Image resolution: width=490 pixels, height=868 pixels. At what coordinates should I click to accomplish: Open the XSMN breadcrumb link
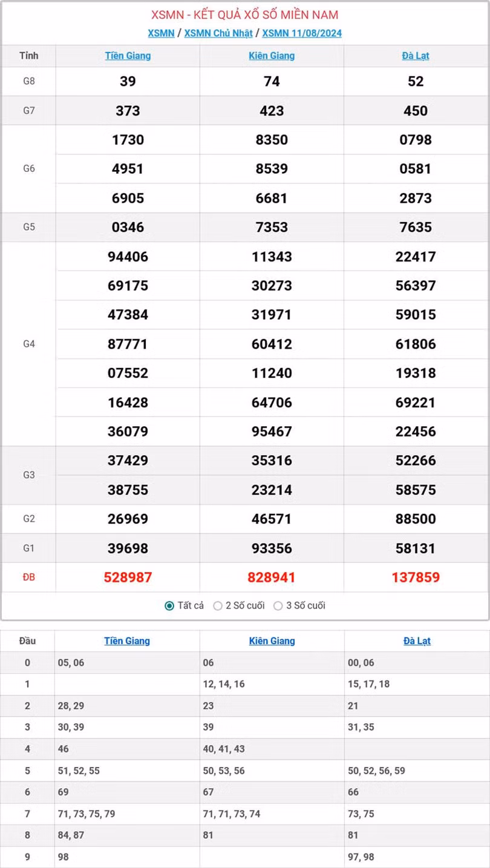161,33
